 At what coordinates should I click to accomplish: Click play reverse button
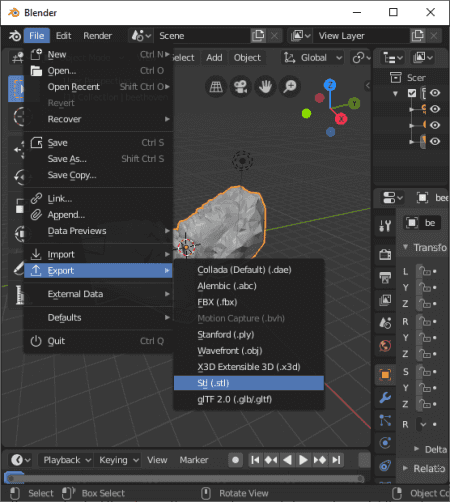point(287,460)
